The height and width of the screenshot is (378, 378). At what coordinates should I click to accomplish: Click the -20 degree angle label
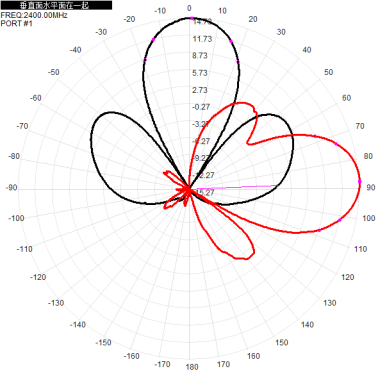[x=129, y=19]
